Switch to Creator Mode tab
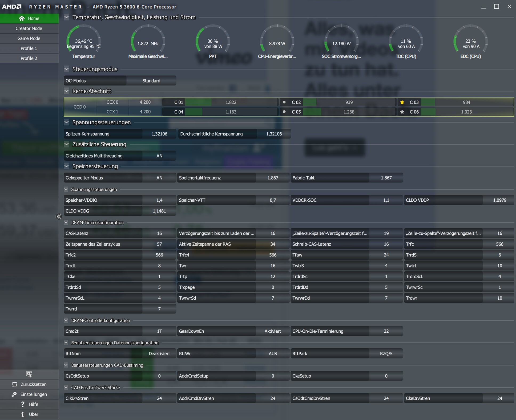Viewport: 516px width, 420px height. pos(29,28)
